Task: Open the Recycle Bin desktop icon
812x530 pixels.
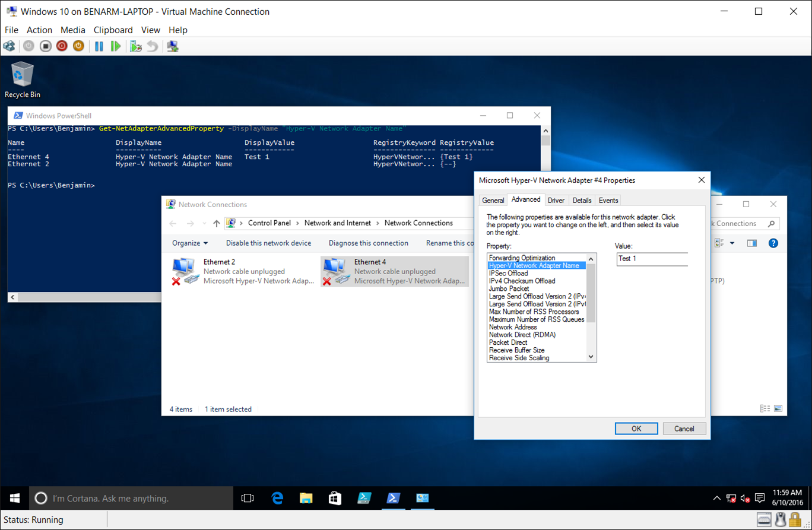Action: [23, 80]
